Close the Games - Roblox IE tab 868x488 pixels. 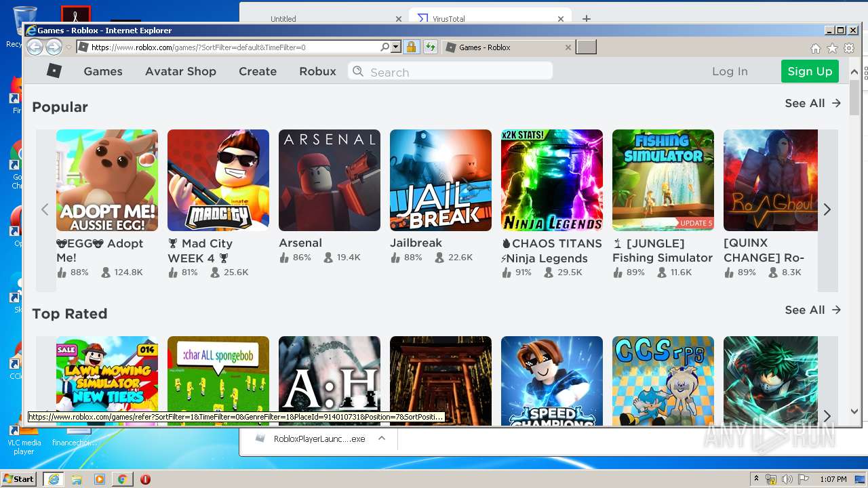coord(568,47)
